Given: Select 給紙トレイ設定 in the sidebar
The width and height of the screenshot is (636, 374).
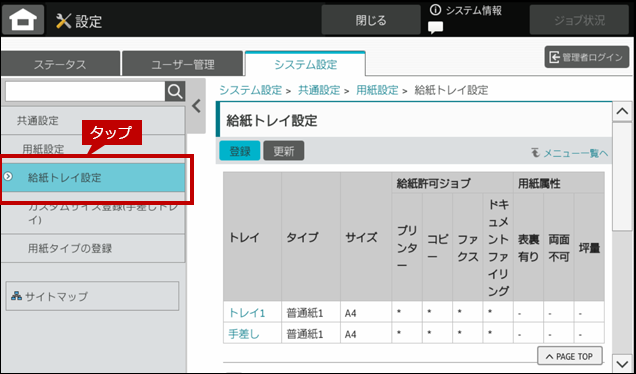Looking at the screenshot, I should pyautogui.click(x=93, y=178).
